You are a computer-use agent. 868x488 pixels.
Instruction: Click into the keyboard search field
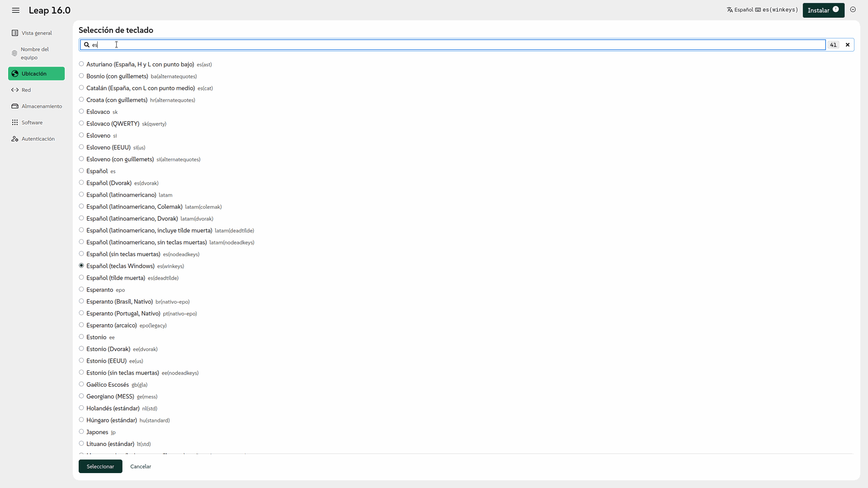[452, 45]
